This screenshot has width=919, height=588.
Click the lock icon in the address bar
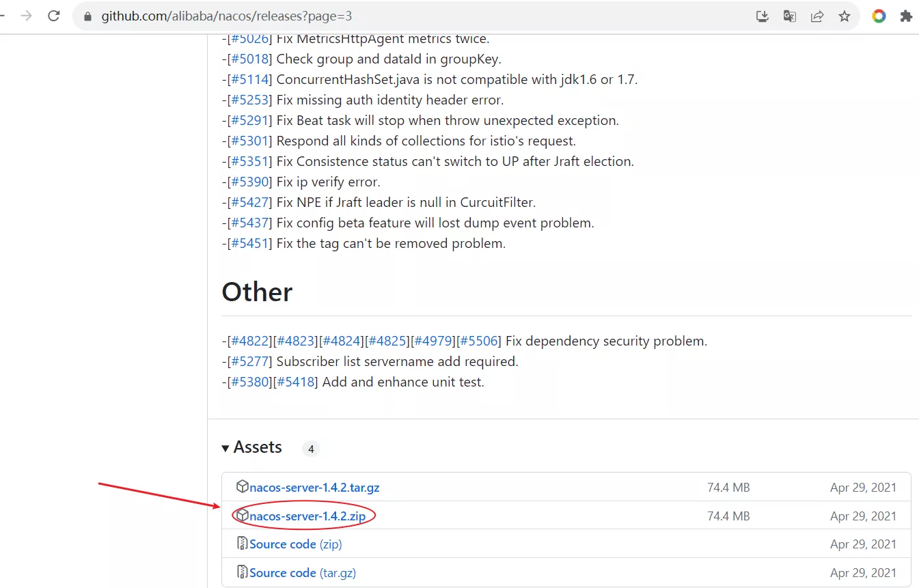87,16
